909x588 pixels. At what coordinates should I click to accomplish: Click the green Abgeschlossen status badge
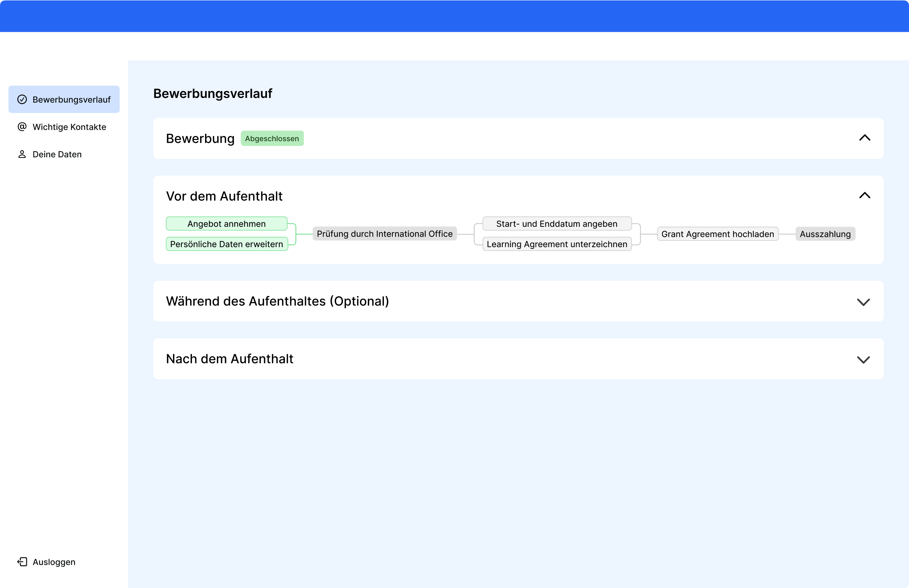click(272, 139)
